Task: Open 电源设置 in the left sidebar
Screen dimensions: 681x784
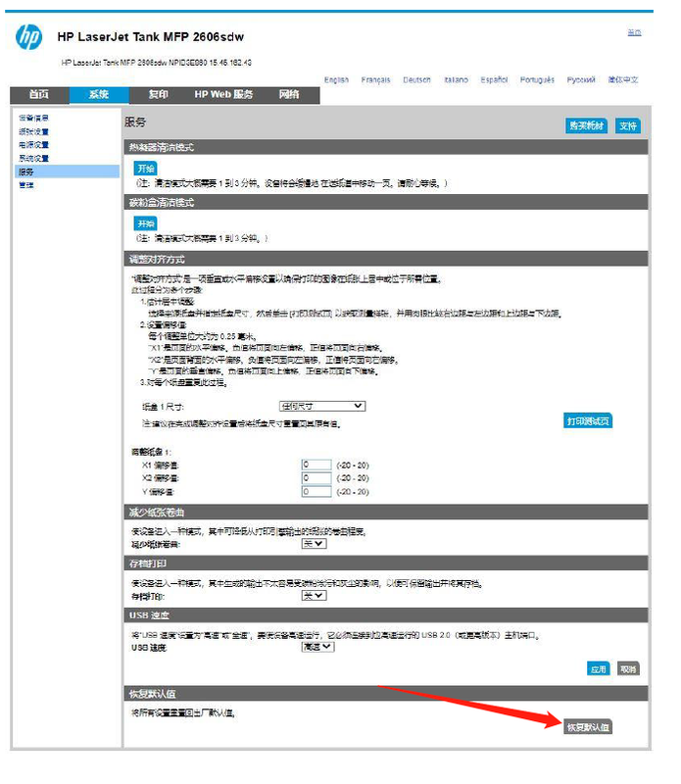Action: [x=33, y=145]
